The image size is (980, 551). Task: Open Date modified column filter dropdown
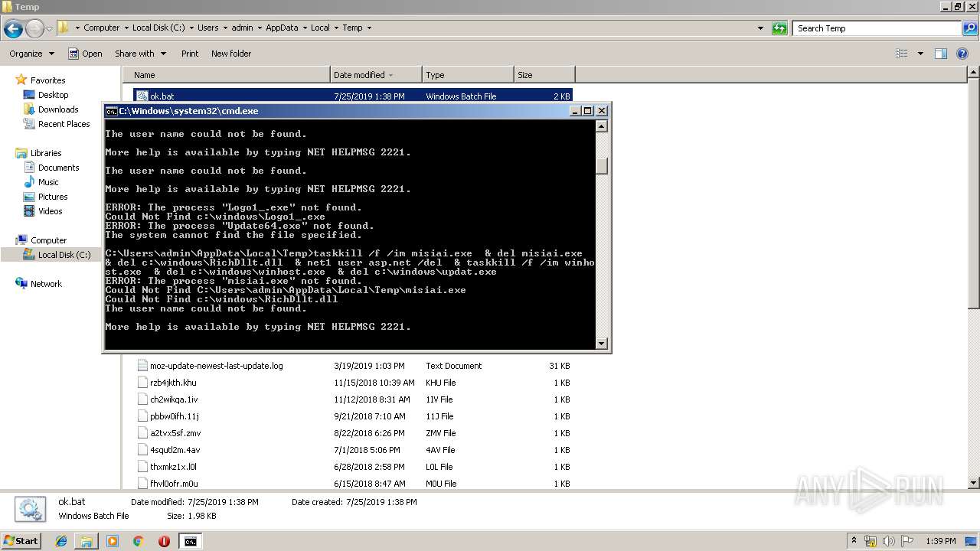[390, 75]
